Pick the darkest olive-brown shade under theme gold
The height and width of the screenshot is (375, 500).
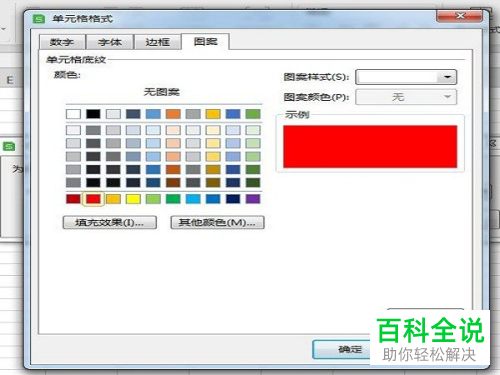[x=213, y=182]
